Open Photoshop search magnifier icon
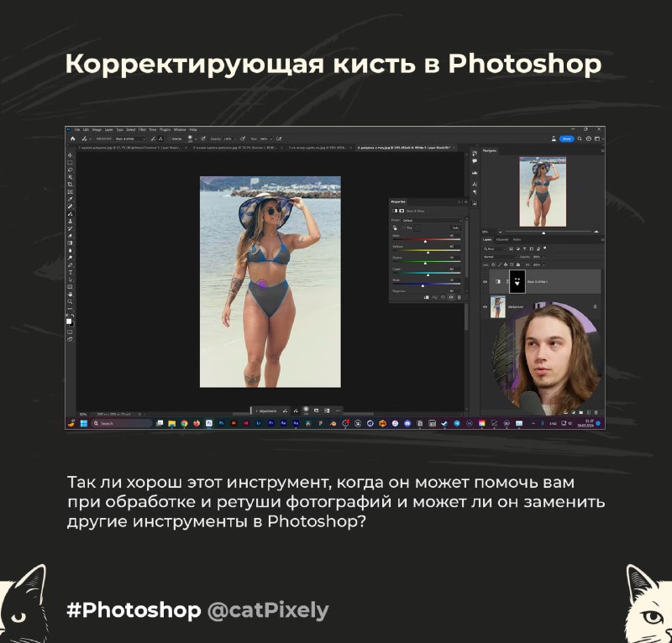 pyautogui.click(x=580, y=139)
